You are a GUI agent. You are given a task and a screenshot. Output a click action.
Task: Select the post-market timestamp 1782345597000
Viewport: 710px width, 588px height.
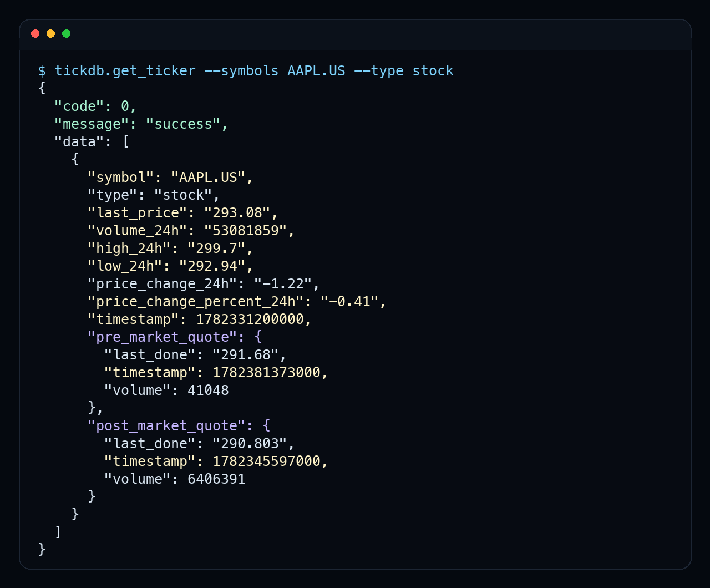[x=267, y=462]
